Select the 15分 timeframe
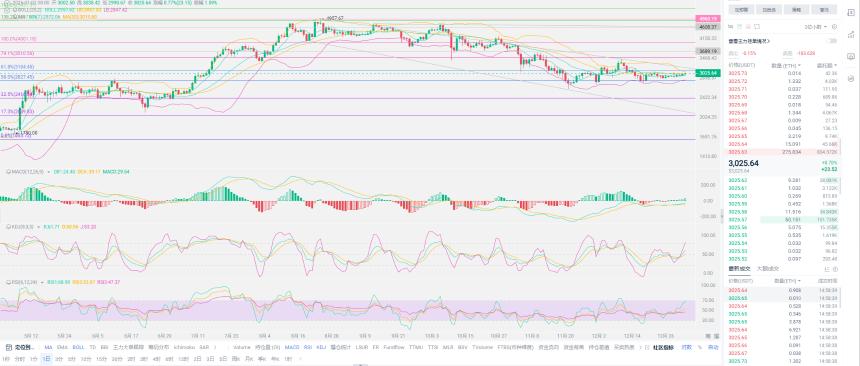This screenshot has height=366, width=860. tap(101, 358)
